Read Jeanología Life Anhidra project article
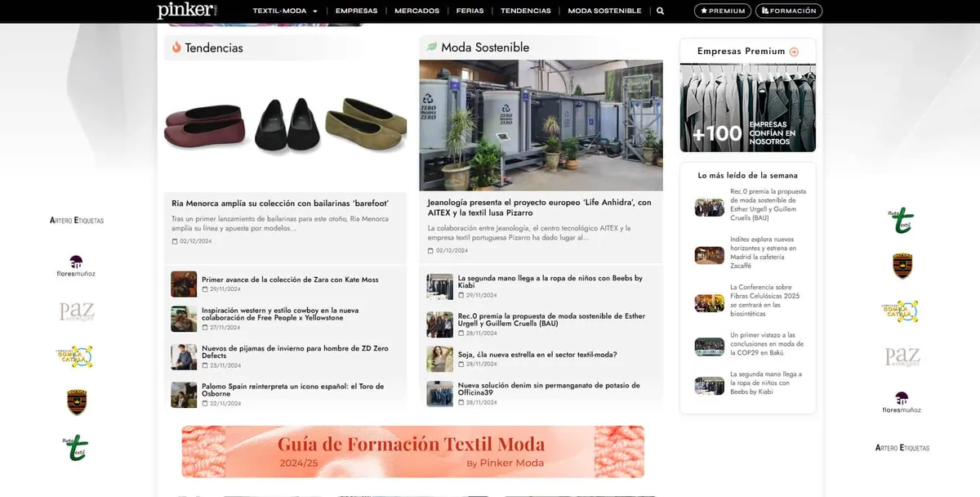The width and height of the screenshot is (980, 497). point(539,207)
